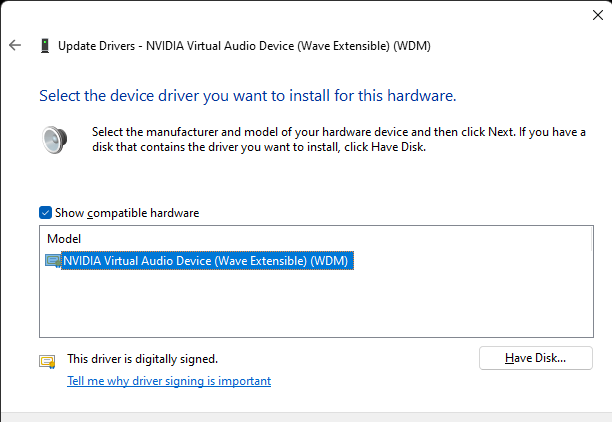The width and height of the screenshot is (612, 422).
Task: Click the Model column header
Action: tap(64, 239)
